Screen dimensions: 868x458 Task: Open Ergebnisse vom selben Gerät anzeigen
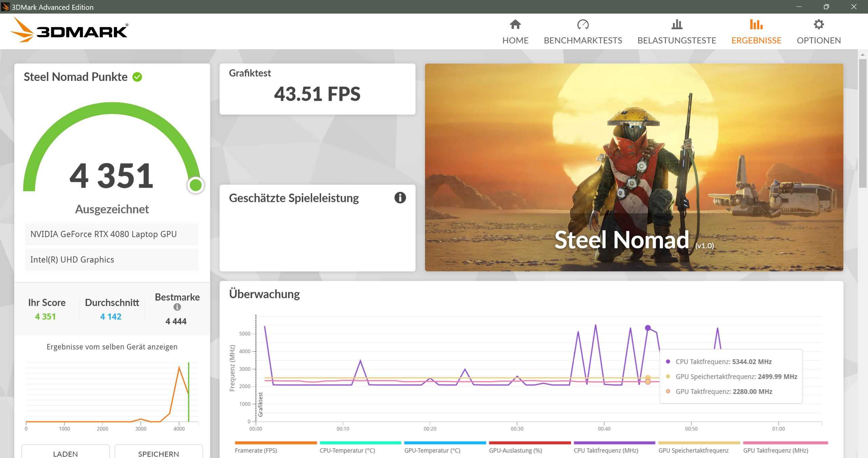[x=112, y=347]
